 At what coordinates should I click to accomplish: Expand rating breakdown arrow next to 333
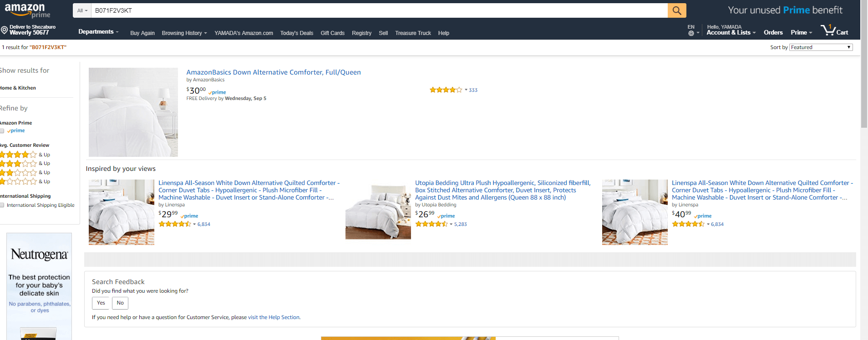click(466, 90)
